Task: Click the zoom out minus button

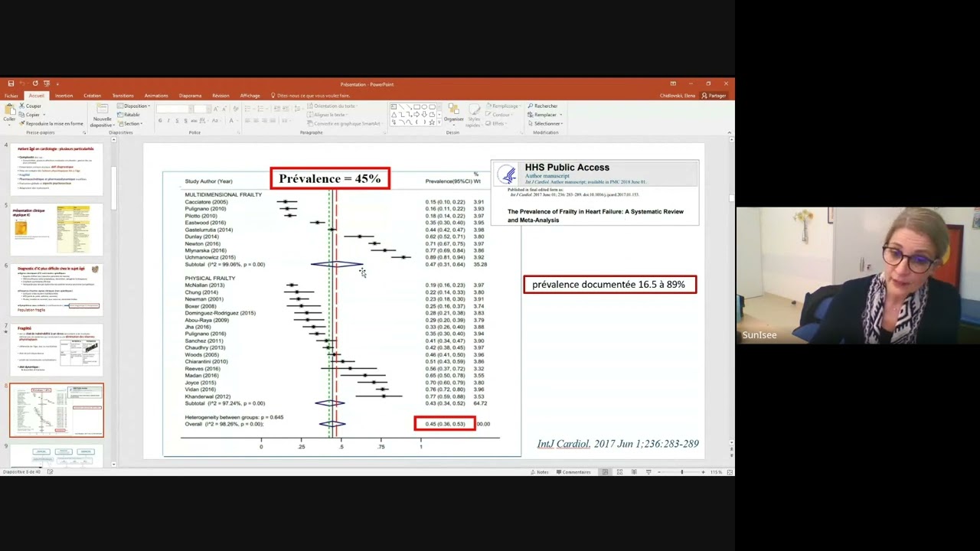Action: pos(658,472)
